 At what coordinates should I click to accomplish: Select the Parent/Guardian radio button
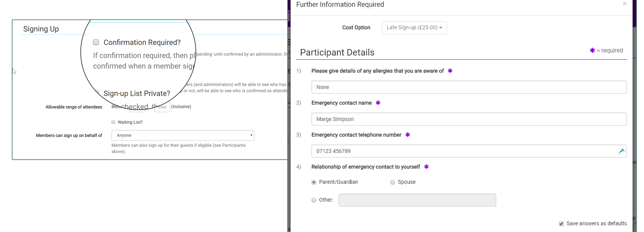coord(314,182)
